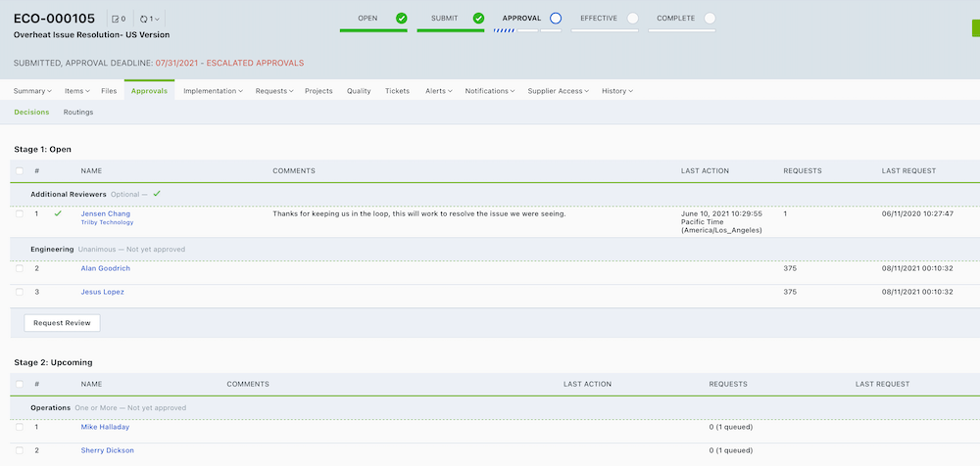Expand the Supplier Access dropdown
The image size is (980, 466).
pyautogui.click(x=558, y=91)
